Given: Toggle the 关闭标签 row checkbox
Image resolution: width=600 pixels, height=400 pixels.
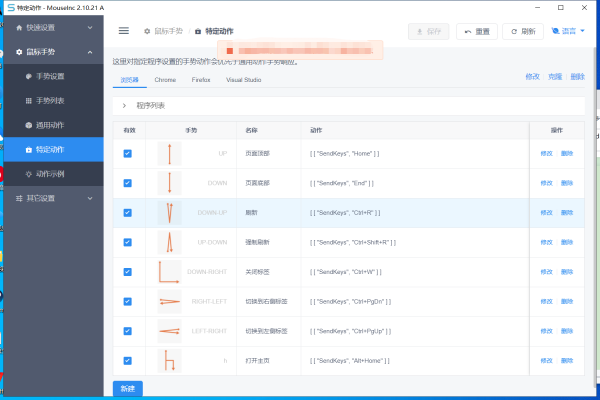Looking at the screenshot, I should tap(127, 272).
